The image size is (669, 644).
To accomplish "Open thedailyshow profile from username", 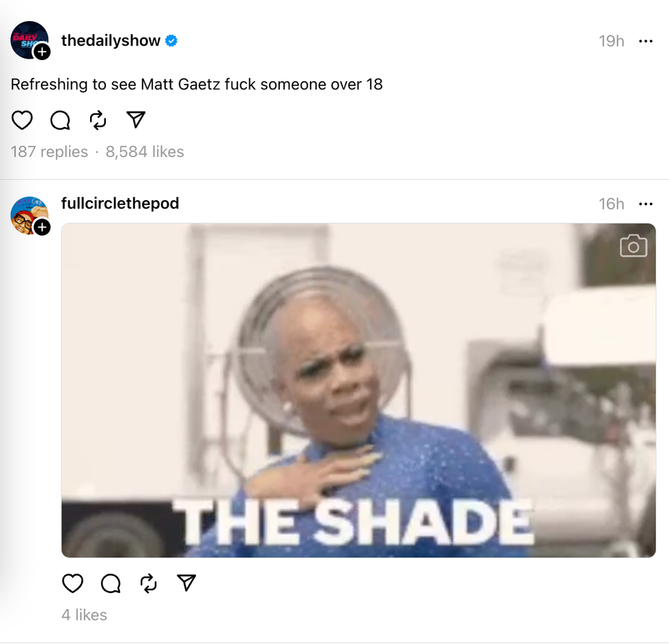I will (x=111, y=40).
